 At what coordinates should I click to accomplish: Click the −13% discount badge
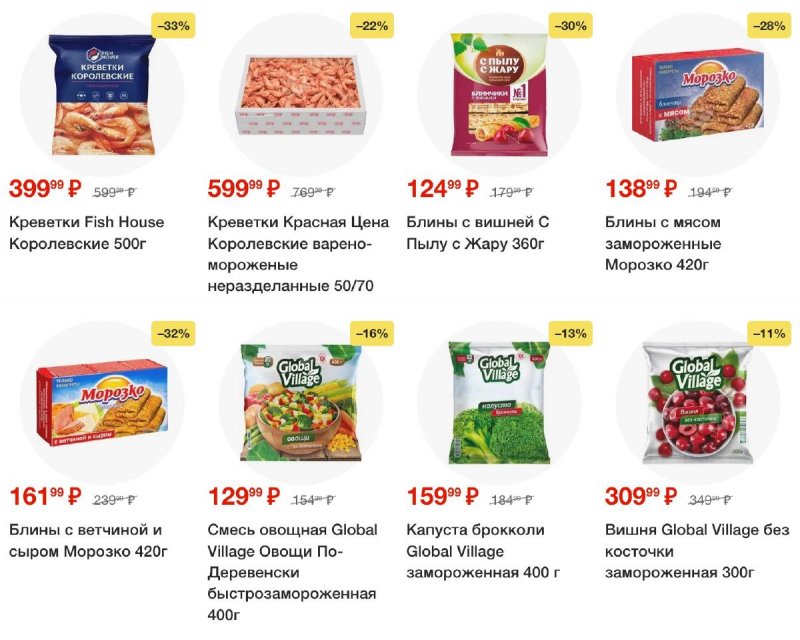[570, 334]
